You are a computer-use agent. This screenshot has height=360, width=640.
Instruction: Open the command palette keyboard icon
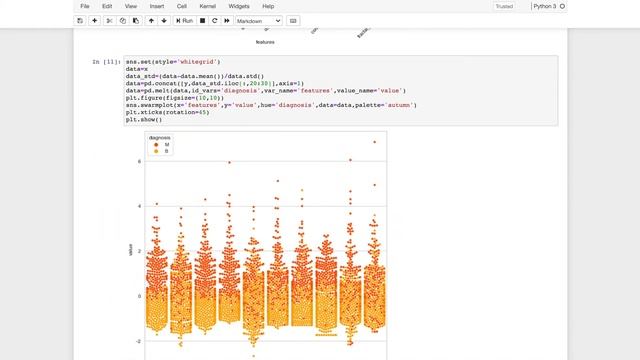[x=293, y=21]
